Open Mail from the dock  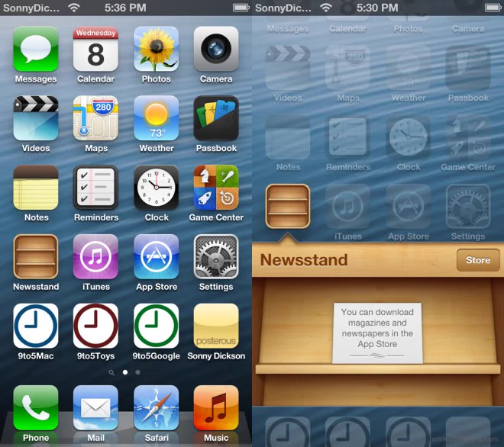(x=95, y=408)
